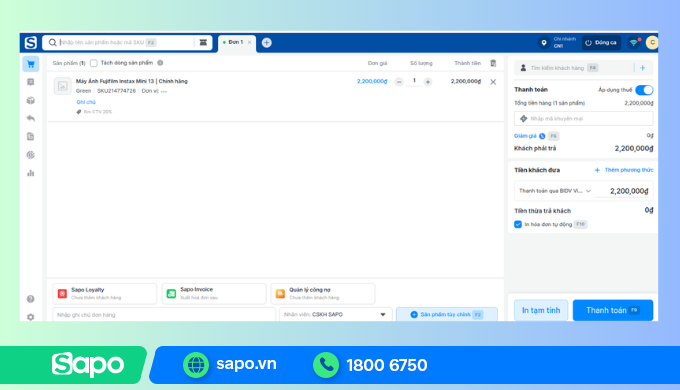This screenshot has height=390, width=680.
Task: Open the reports bar chart sidebar icon
Action: click(x=30, y=173)
